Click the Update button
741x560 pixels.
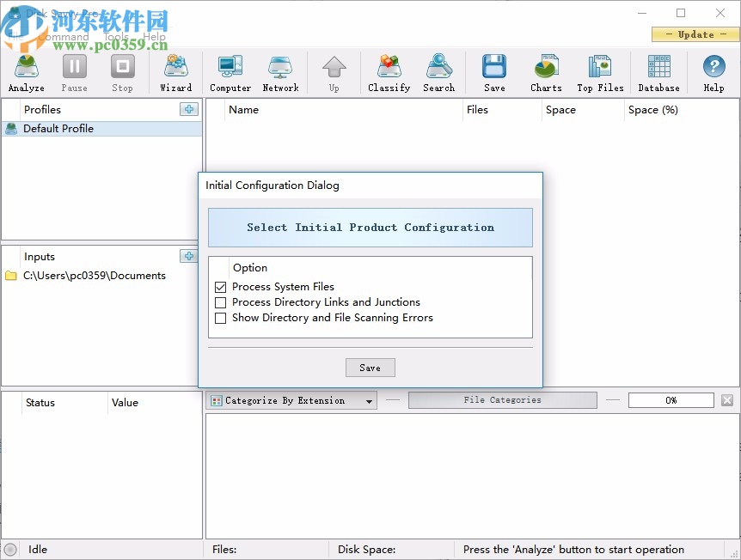pyautogui.click(x=693, y=34)
